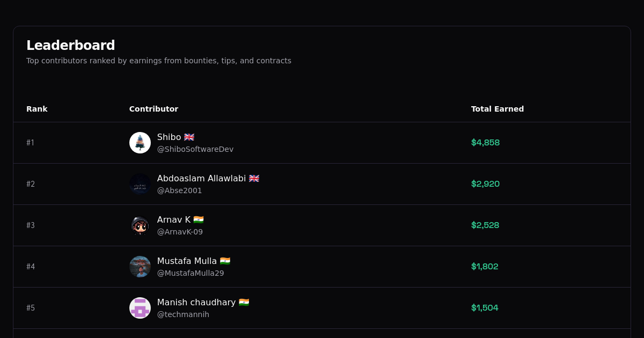This screenshot has width=644, height=338.
Task: Sort by the Rank column header
Action: tap(37, 109)
